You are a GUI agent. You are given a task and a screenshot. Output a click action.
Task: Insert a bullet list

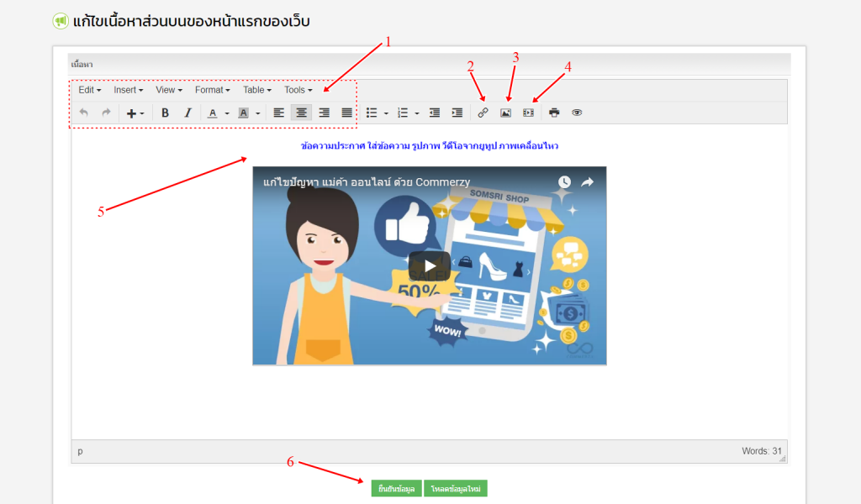[372, 113]
